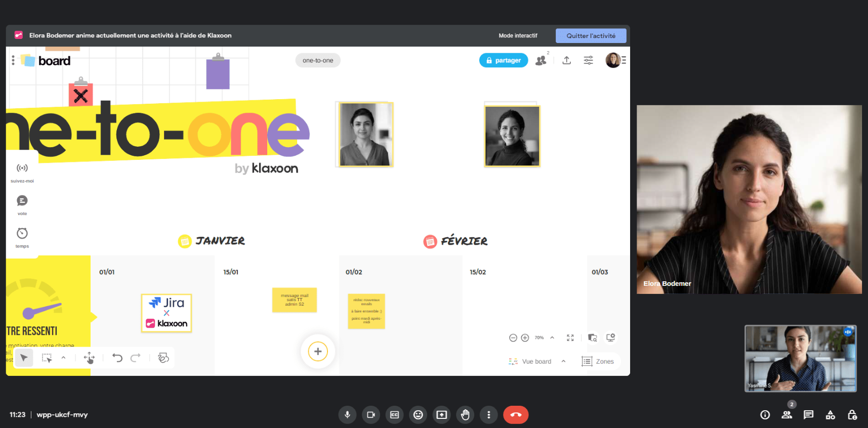Viewport: 868px width, 428px height.
Task: Click the zoom in plus icon
Action: click(525, 338)
